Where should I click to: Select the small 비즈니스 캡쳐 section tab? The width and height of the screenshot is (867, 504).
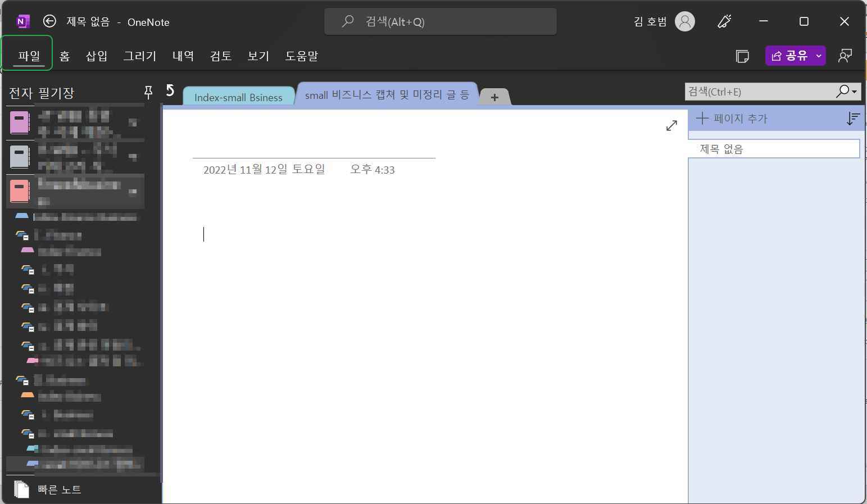(387, 94)
